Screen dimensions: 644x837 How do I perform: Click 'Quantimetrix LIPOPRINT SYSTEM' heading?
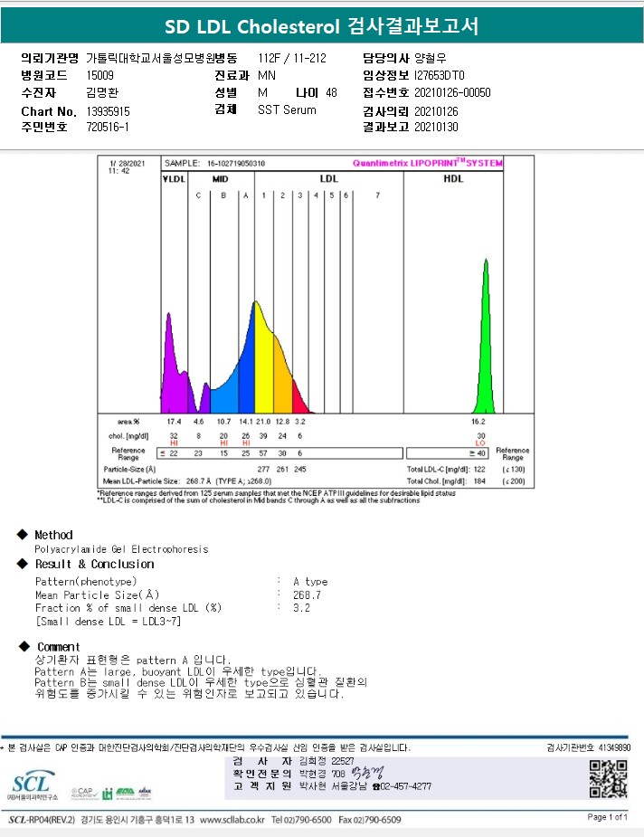[428, 163]
